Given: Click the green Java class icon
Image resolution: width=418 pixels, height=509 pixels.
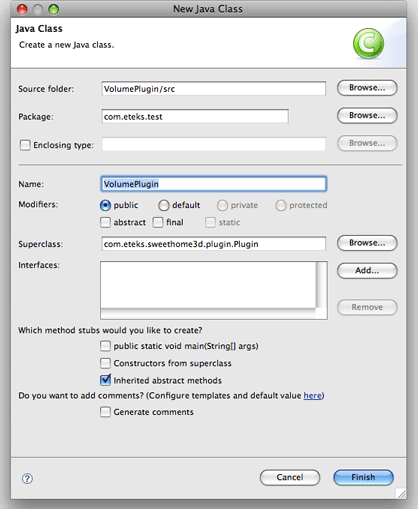Looking at the screenshot, I should (x=368, y=43).
